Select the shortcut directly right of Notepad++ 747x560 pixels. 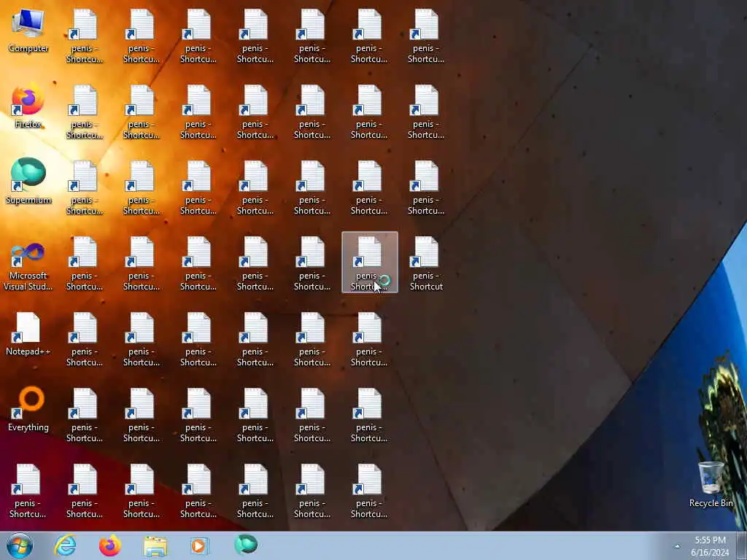(85, 339)
